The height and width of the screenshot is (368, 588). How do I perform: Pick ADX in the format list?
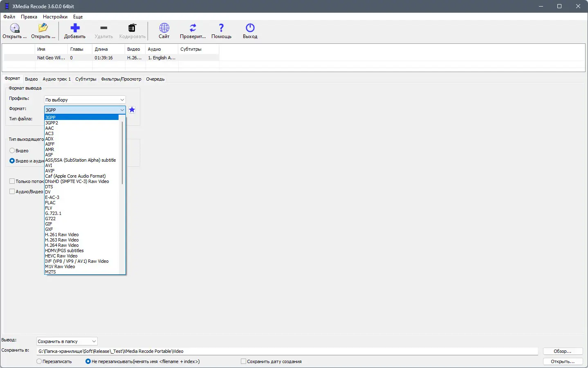click(x=81, y=139)
